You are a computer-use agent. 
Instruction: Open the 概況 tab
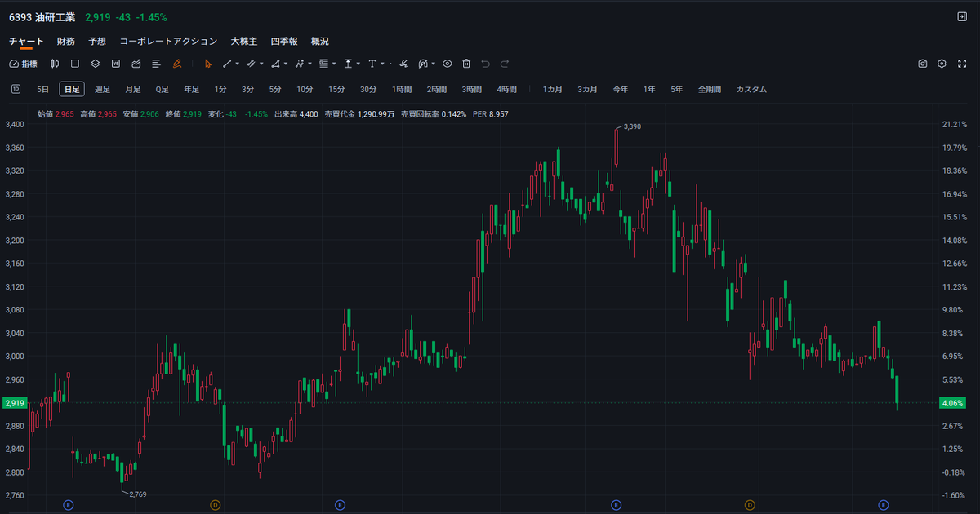tap(320, 41)
